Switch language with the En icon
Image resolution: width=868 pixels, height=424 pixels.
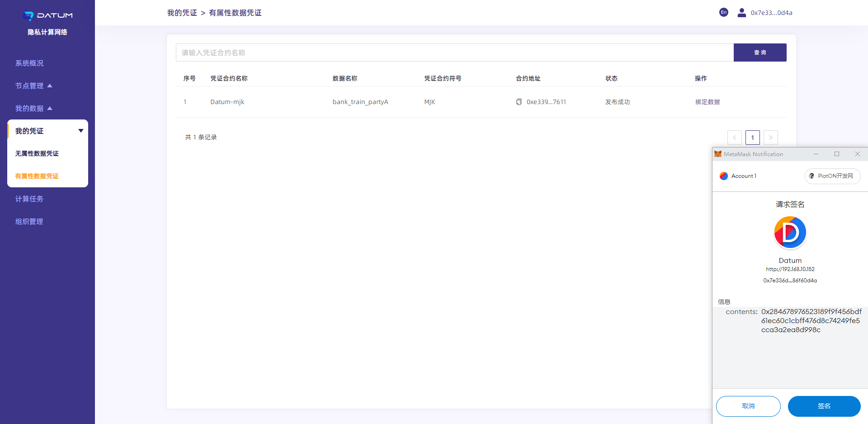[724, 12]
